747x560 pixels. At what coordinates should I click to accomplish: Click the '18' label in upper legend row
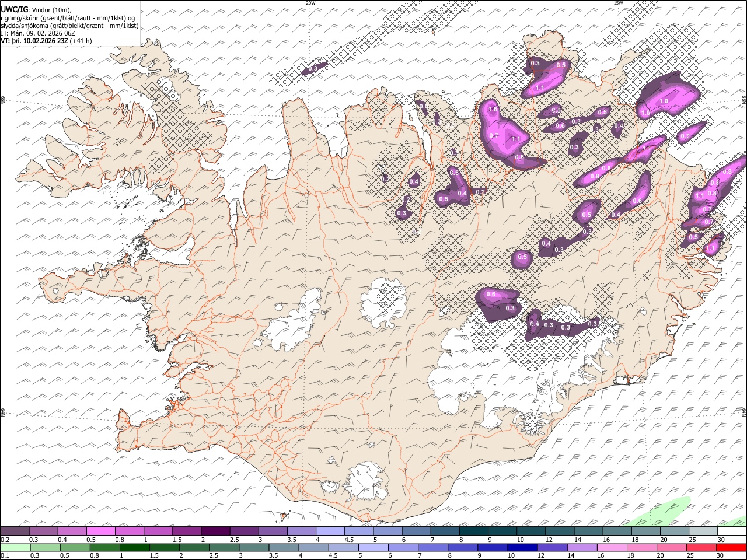[x=635, y=540]
